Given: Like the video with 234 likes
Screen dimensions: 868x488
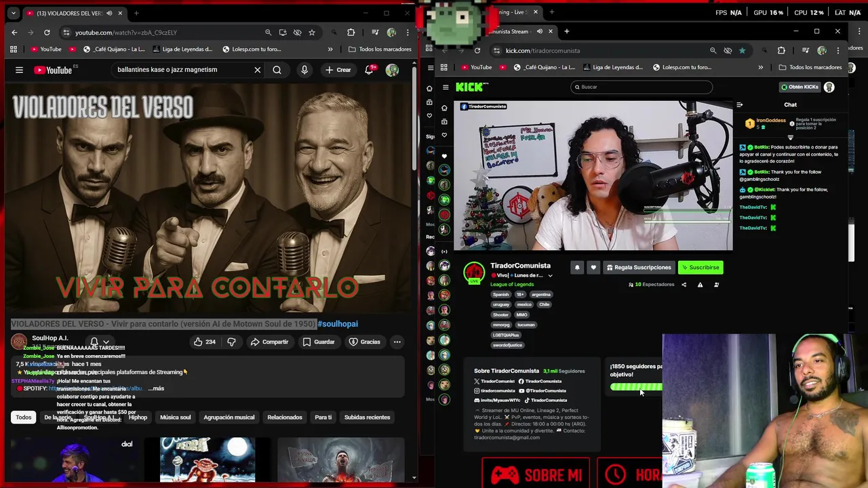Looking at the screenshot, I should point(205,342).
